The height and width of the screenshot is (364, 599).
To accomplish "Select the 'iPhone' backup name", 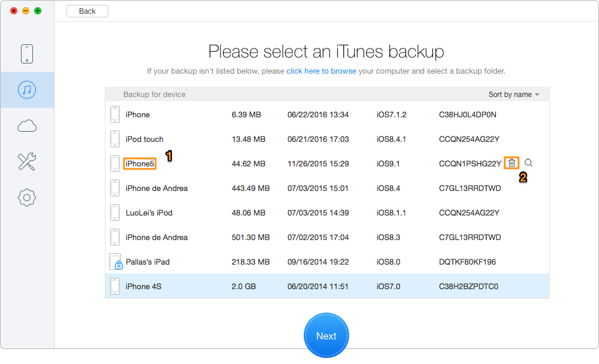I will tap(138, 114).
